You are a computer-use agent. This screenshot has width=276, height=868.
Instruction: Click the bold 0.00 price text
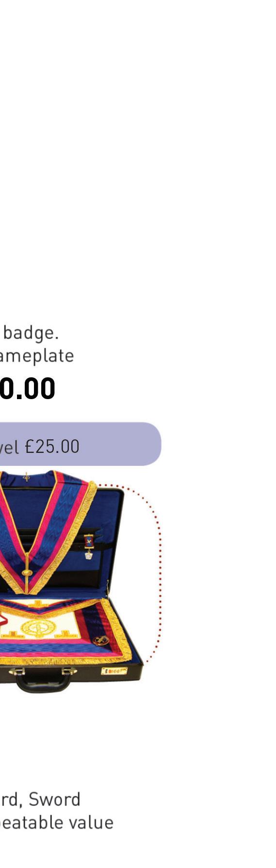tap(28, 388)
